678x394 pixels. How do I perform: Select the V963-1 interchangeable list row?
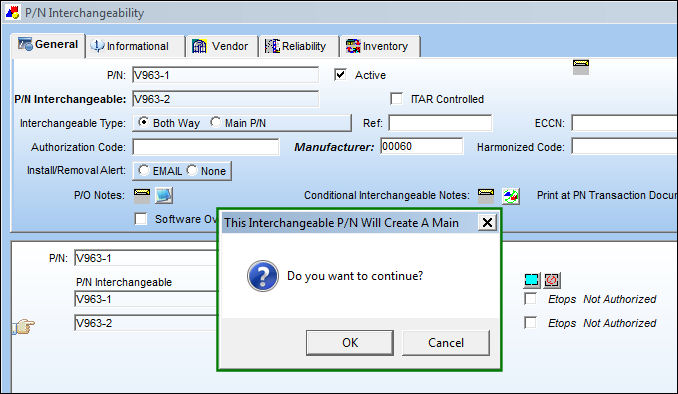[x=146, y=299]
